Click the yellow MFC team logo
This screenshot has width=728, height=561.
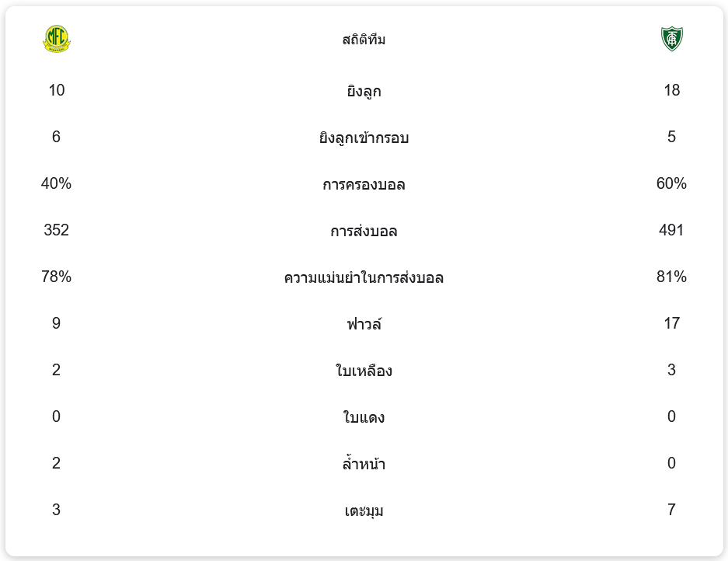(56, 39)
